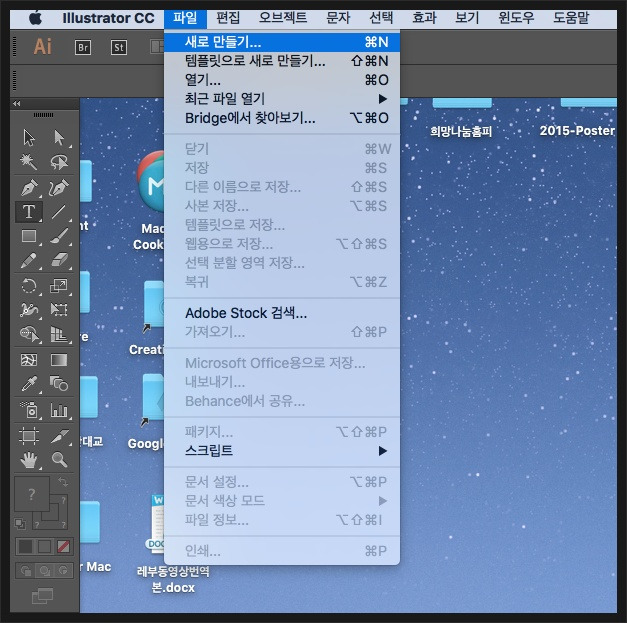
Task: Enable Draw Normal mode
Action: coord(26,571)
